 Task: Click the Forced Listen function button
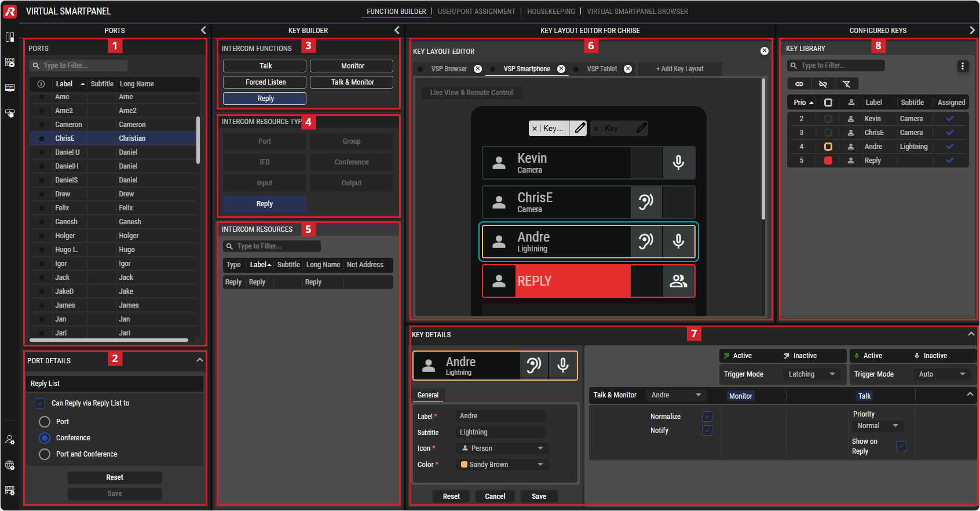[x=265, y=82]
